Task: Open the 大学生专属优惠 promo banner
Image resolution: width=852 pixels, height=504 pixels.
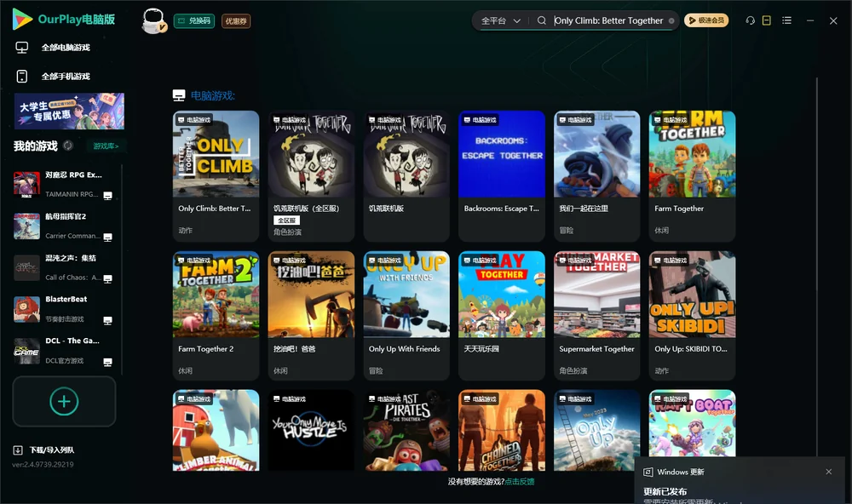Action: (69, 111)
